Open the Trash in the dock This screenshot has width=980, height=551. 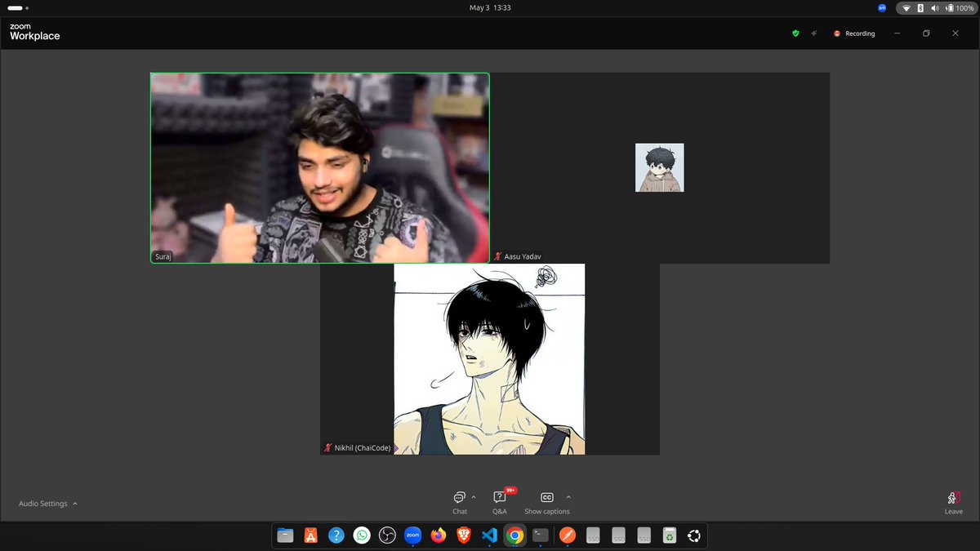(670, 535)
